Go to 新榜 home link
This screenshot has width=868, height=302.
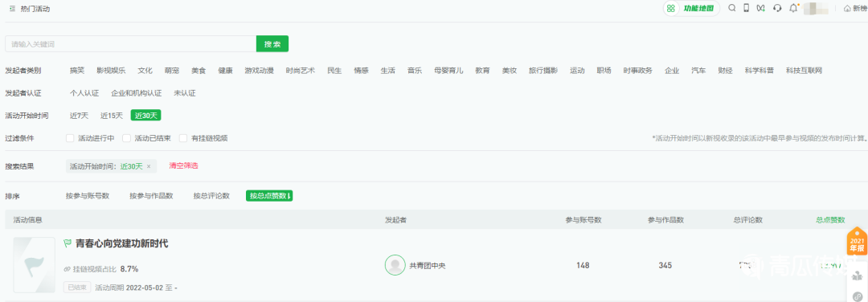854,8
